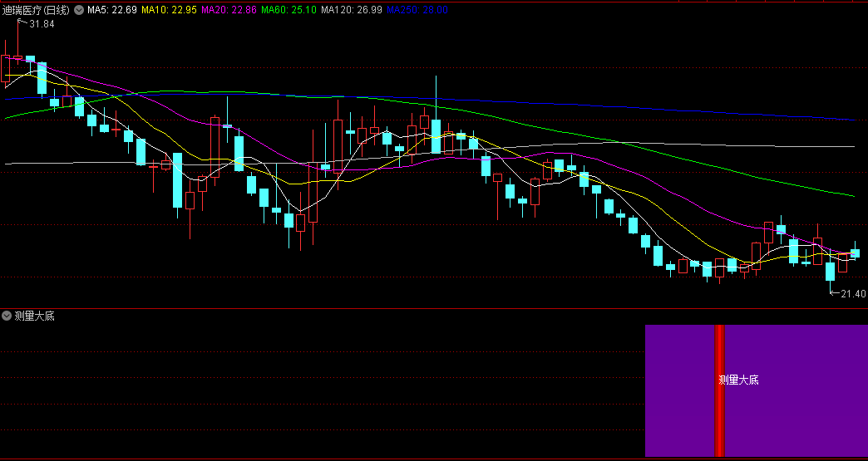Expand the dropdown next to 迪瑞医疗(日线)

tap(79, 10)
